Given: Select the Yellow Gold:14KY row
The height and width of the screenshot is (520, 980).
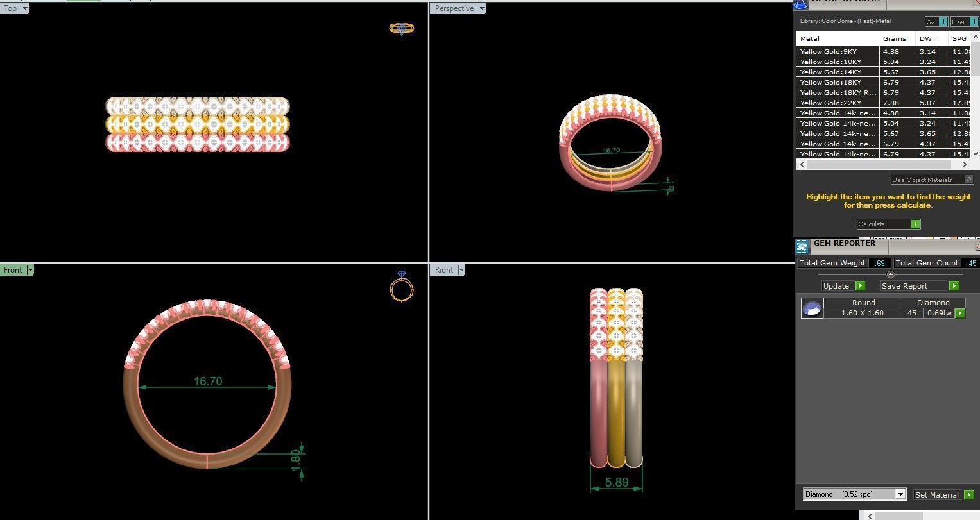Looking at the screenshot, I should point(884,72).
